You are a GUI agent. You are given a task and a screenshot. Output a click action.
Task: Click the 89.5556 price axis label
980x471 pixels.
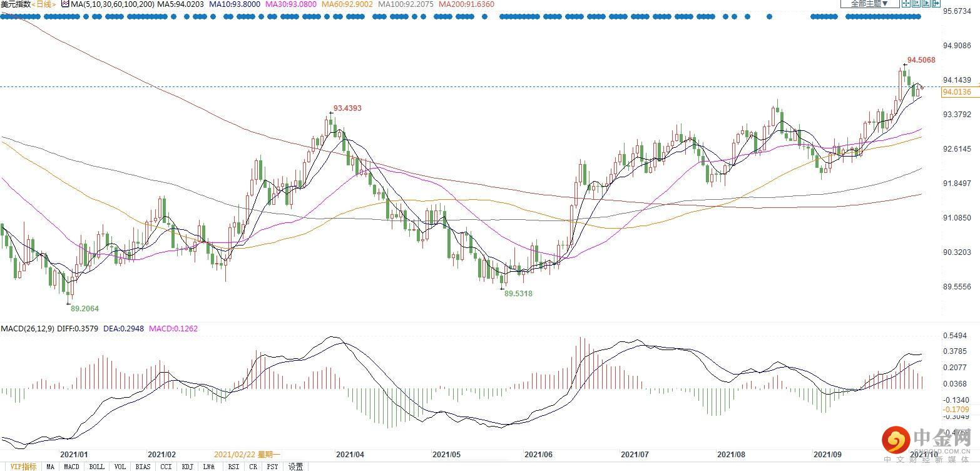957,287
